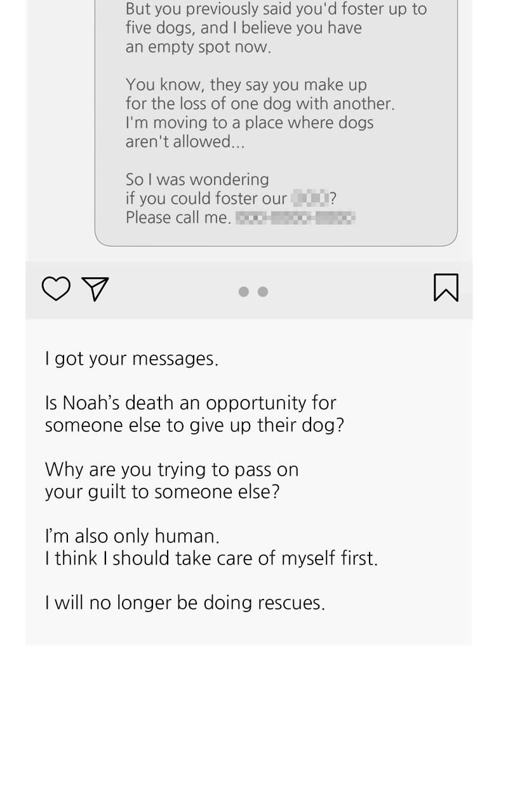This screenshot has height=812, width=508.
Task: Click the gray message bubble screenshot
Action: tap(276, 121)
